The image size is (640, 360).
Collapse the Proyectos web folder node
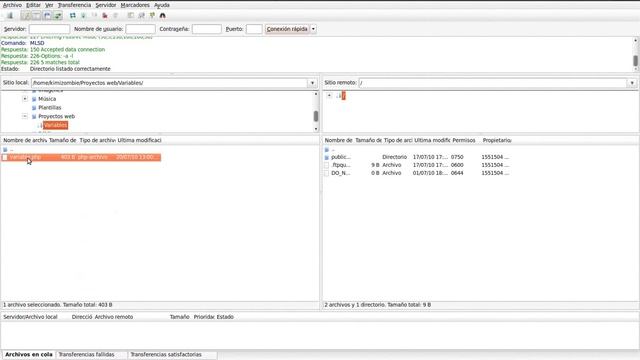point(25,116)
